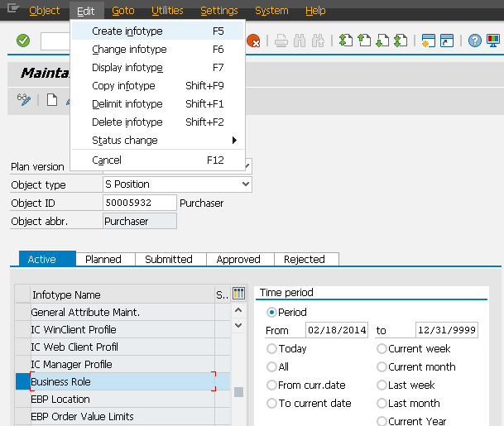Click the to date field 12/31/9999

[x=446, y=330]
